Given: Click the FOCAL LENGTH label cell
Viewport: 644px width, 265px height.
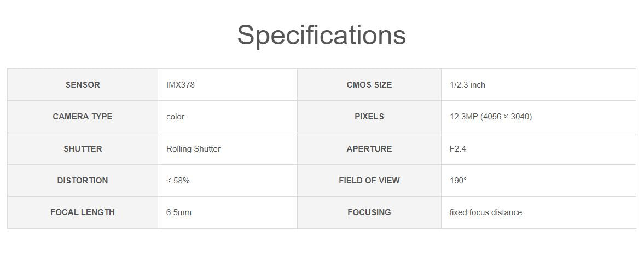Looking at the screenshot, I should 83,212.
